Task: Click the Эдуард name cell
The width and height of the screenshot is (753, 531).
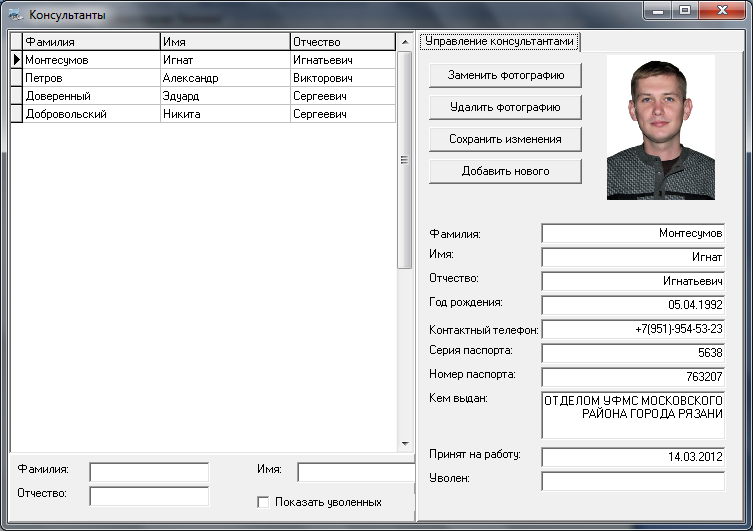Action: pyautogui.click(x=225, y=96)
